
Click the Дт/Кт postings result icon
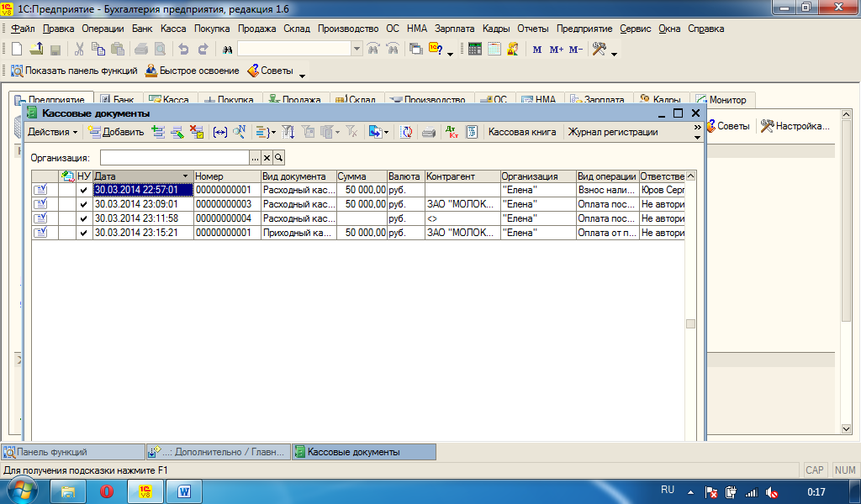[x=453, y=132]
